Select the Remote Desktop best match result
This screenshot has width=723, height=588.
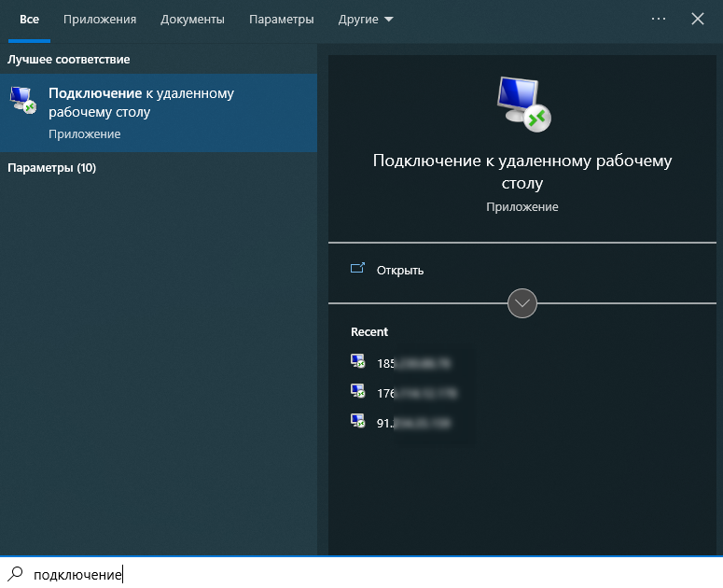click(x=159, y=113)
